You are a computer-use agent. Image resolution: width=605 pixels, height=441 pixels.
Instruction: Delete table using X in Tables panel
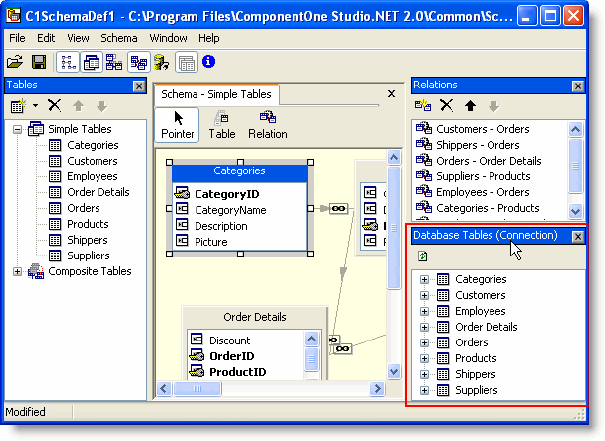click(55, 105)
